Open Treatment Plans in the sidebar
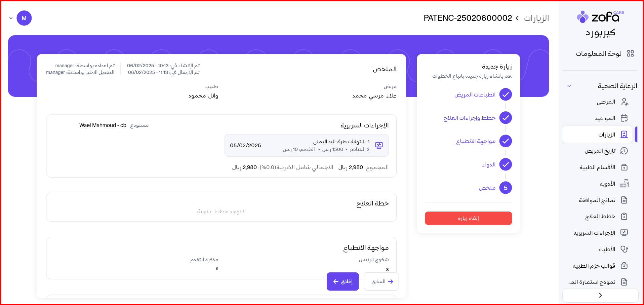Screen dimensions: 644x305 click(600, 217)
